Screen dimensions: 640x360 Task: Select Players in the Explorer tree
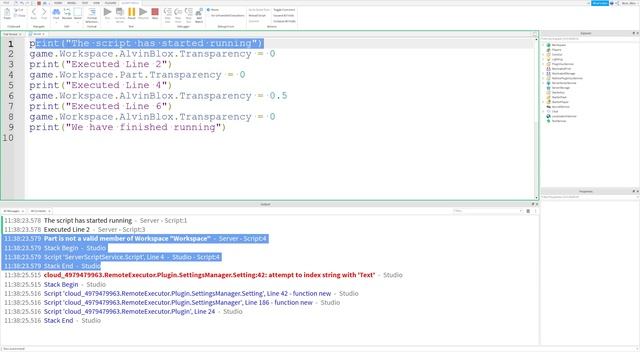point(556,50)
